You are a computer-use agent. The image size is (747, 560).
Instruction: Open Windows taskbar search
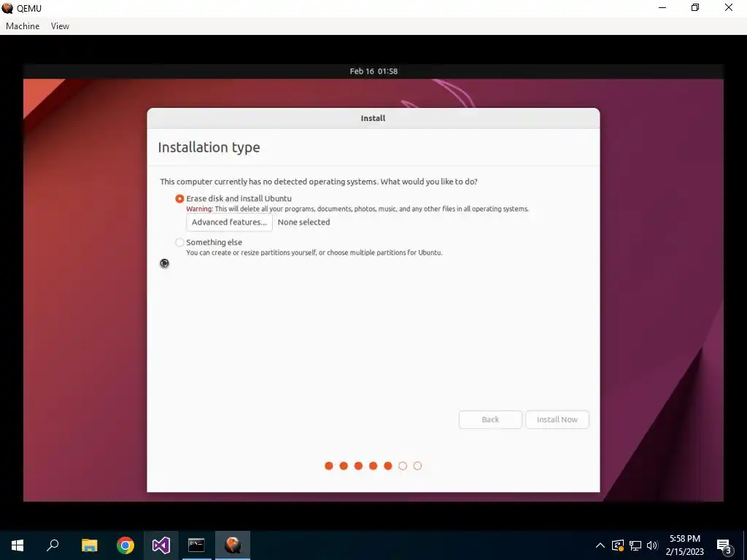point(53,545)
